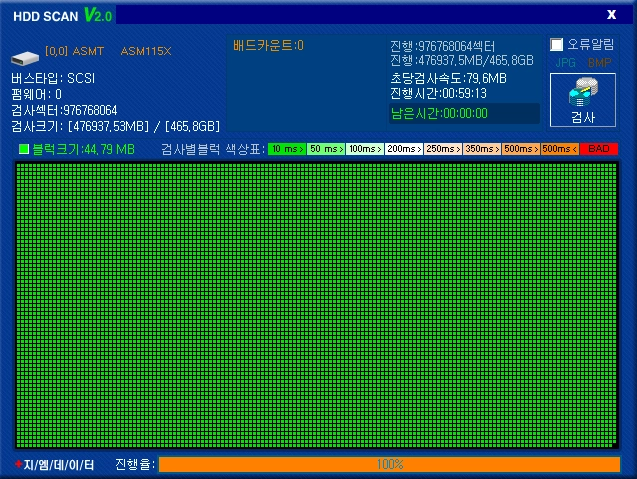Screen dimensions: 637x479
Task: Click the 검사별블럭 색상표 label
Action: [x=212, y=150]
